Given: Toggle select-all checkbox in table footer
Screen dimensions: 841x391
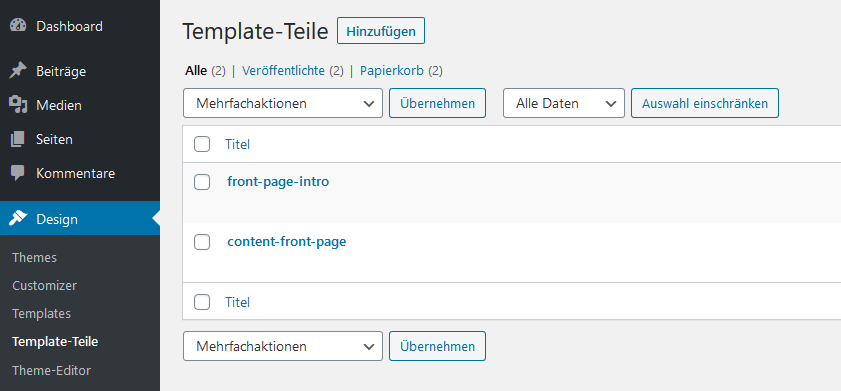Looking at the screenshot, I should click(x=202, y=303).
